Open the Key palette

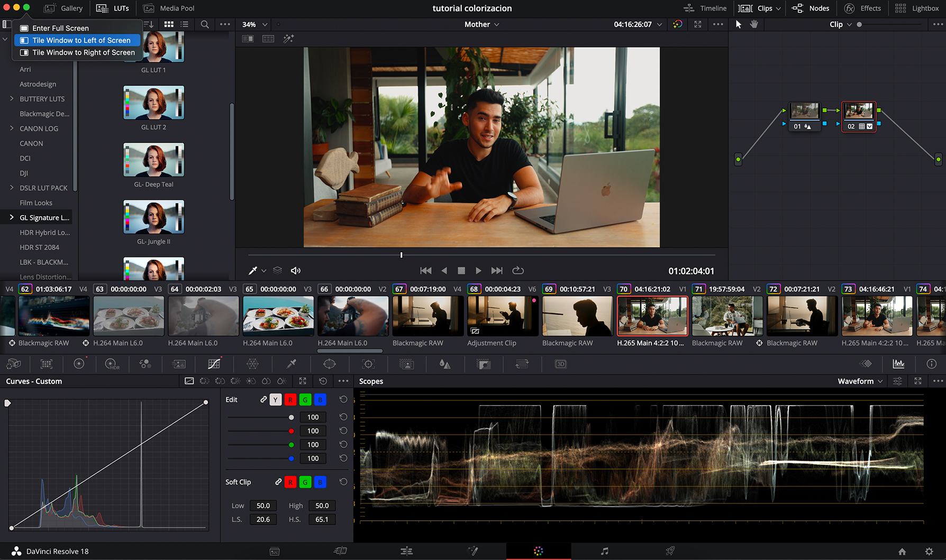point(484,364)
